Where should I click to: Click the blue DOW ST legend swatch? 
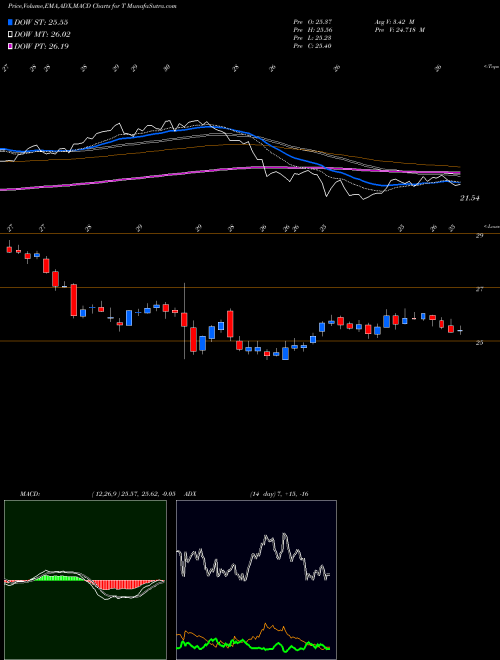pyautogui.click(x=10, y=22)
